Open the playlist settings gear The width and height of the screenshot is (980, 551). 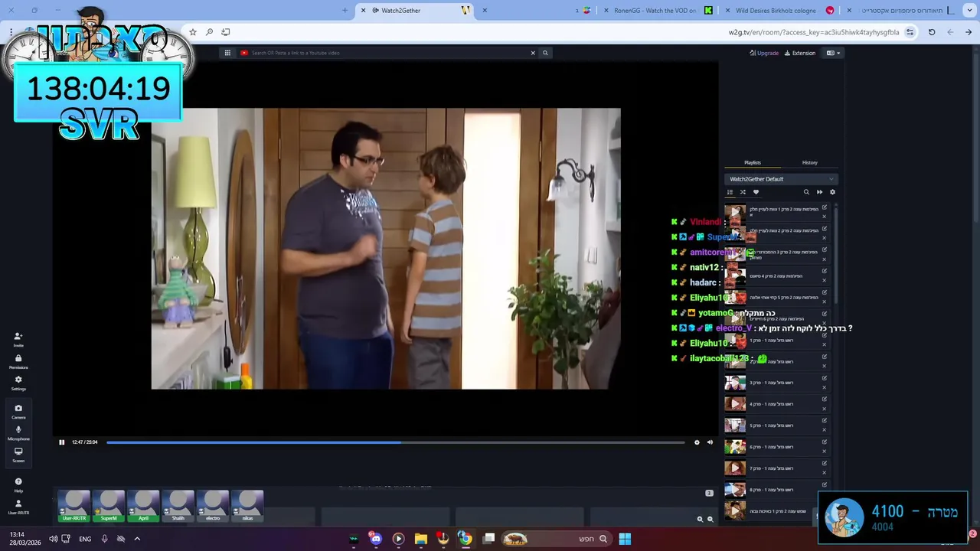(x=832, y=192)
